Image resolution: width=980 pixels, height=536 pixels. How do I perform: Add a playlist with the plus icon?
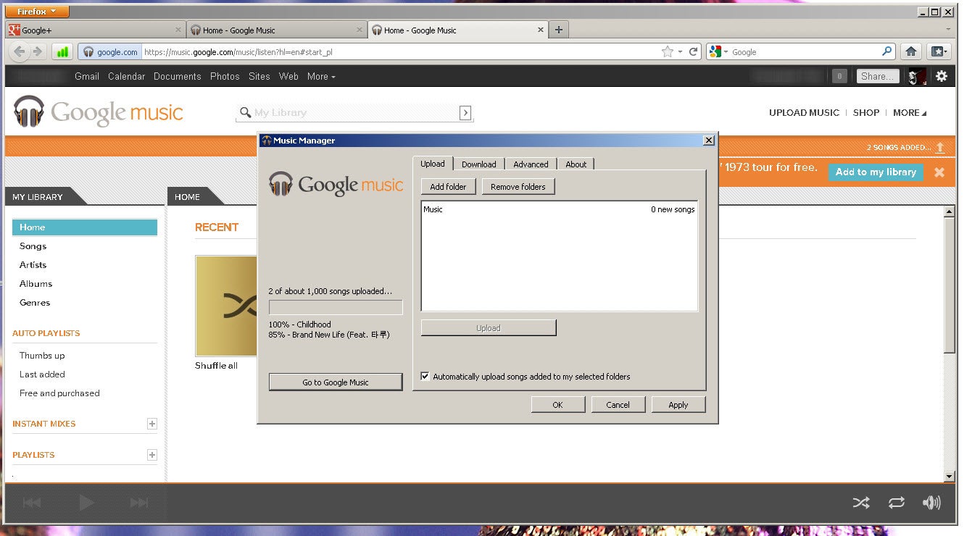152,455
